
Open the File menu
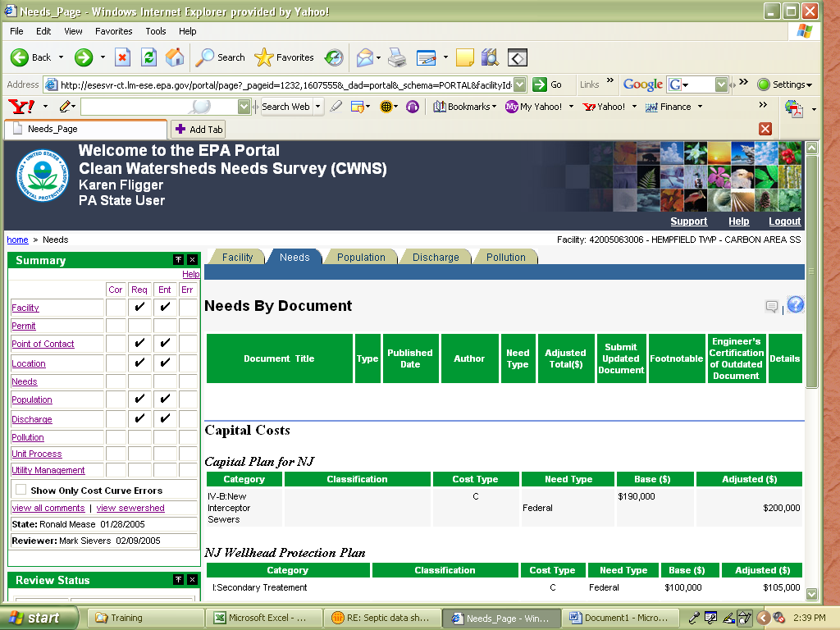pyautogui.click(x=16, y=31)
